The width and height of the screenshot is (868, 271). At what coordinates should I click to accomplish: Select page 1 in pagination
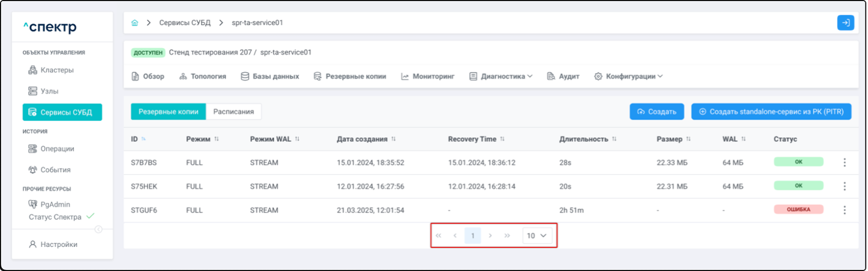coord(473,236)
